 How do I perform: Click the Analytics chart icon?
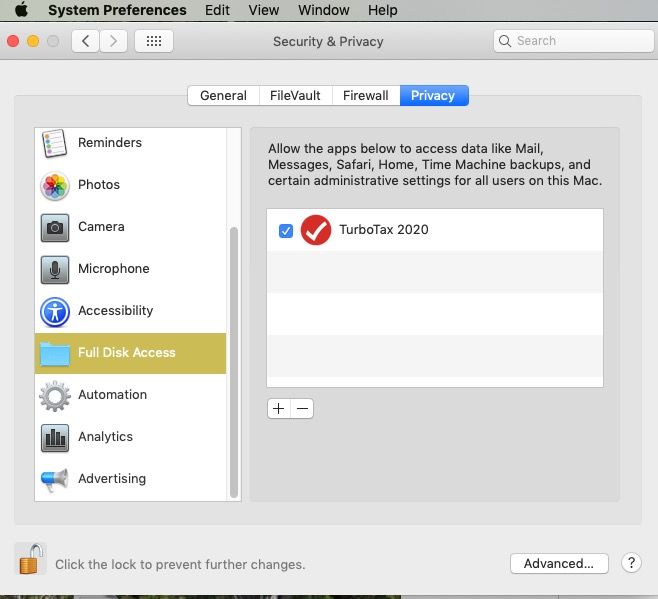coord(55,437)
